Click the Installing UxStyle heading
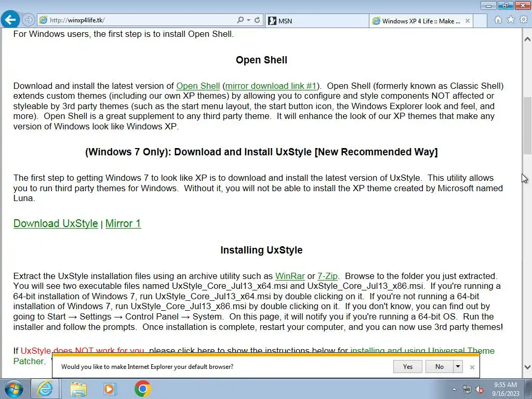532x399 pixels. 261,250
